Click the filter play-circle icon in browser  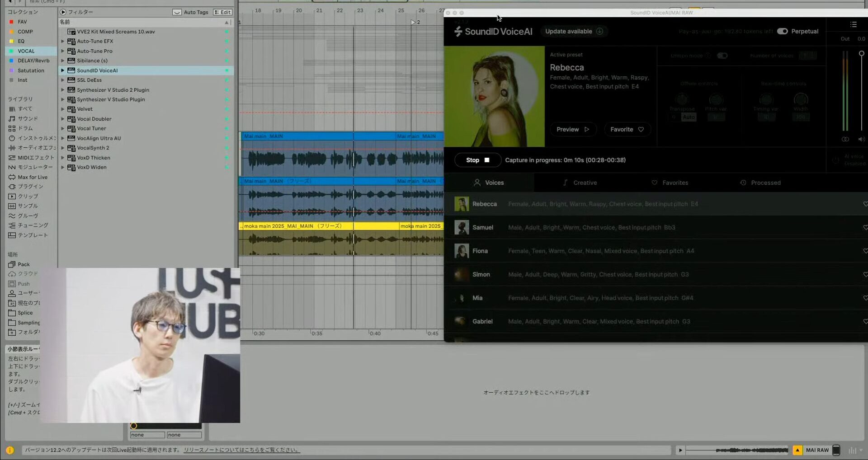[x=63, y=12]
